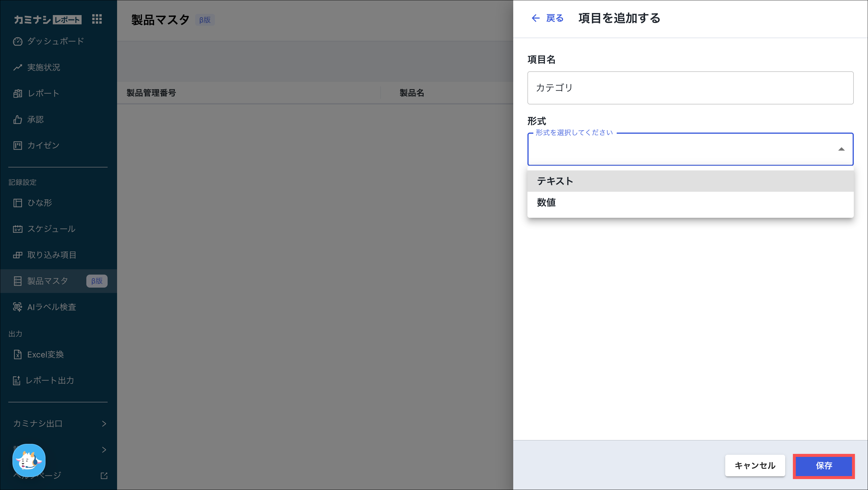This screenshot has width=868, height=490.
Task: Click the 項目名 text field
Action: click(x=690, y=88)
